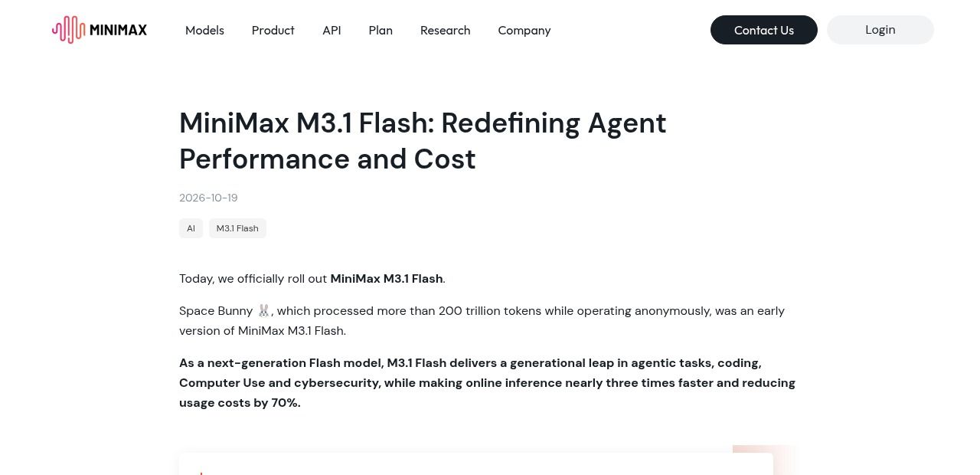Open the Models menu
Screen dimensions: 980x475
(204, 30)
